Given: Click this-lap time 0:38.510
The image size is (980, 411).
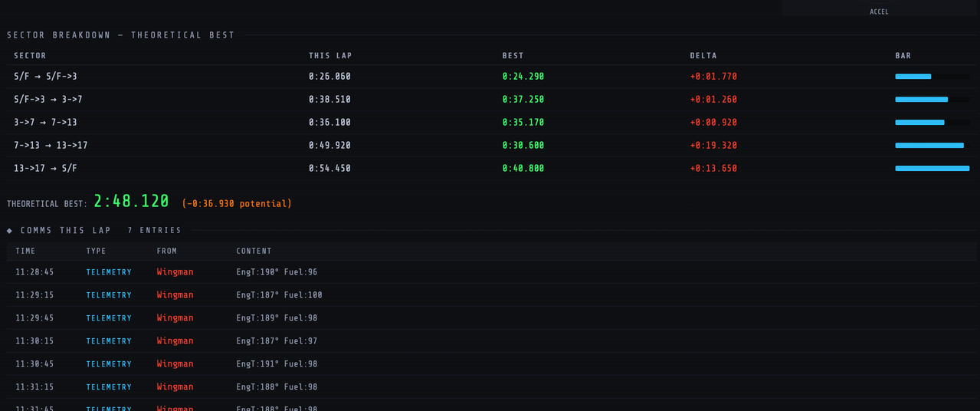Looking at the screenshot, I should tap(329, 100).
